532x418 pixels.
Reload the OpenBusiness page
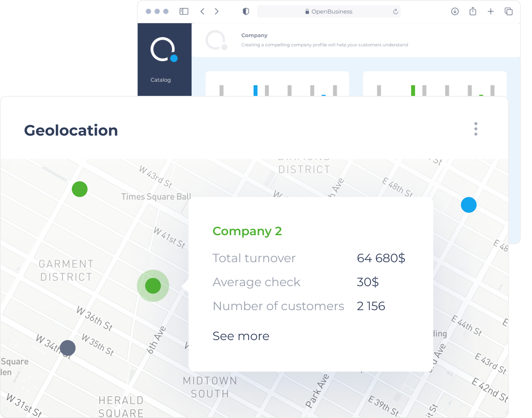pyautogui.click(x=395, y=12)
